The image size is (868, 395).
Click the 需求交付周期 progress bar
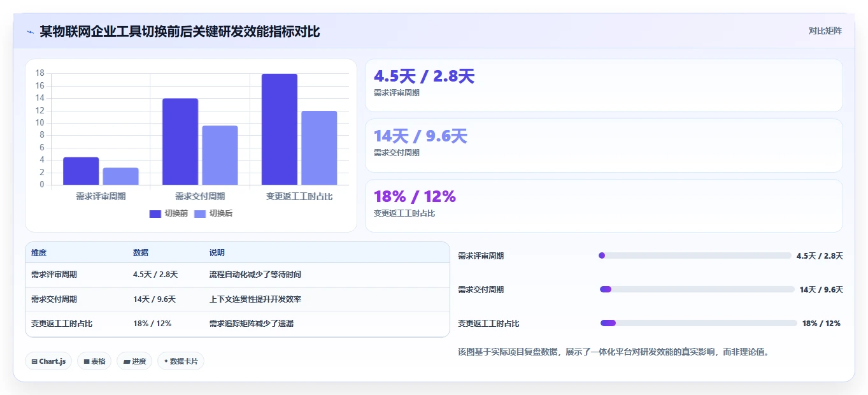[x=697, y=289]
